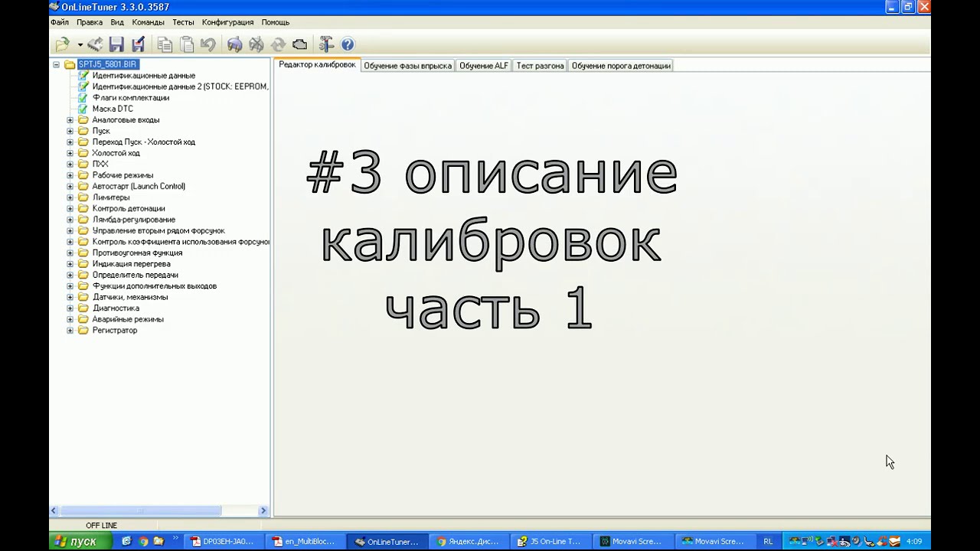Click the Connect plug toolbar icon
The height and width of the screenshot is (551, 980).
pos(235,44)
